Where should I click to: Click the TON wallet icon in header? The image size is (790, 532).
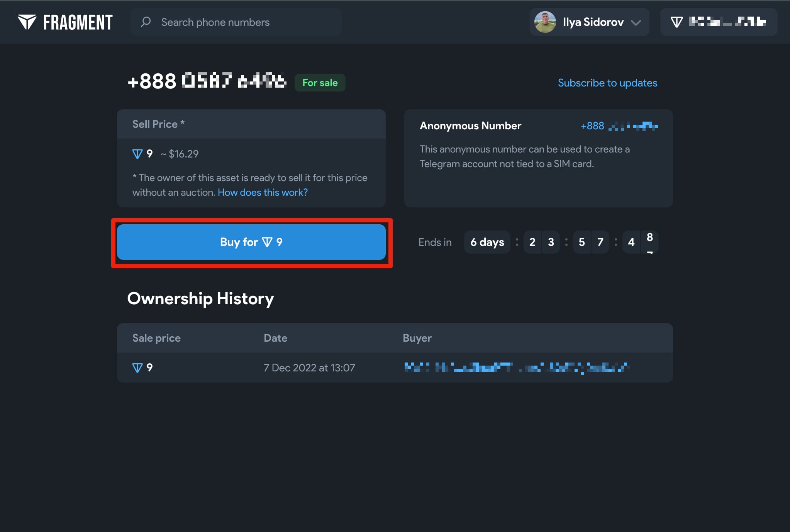tap(676, 22)
